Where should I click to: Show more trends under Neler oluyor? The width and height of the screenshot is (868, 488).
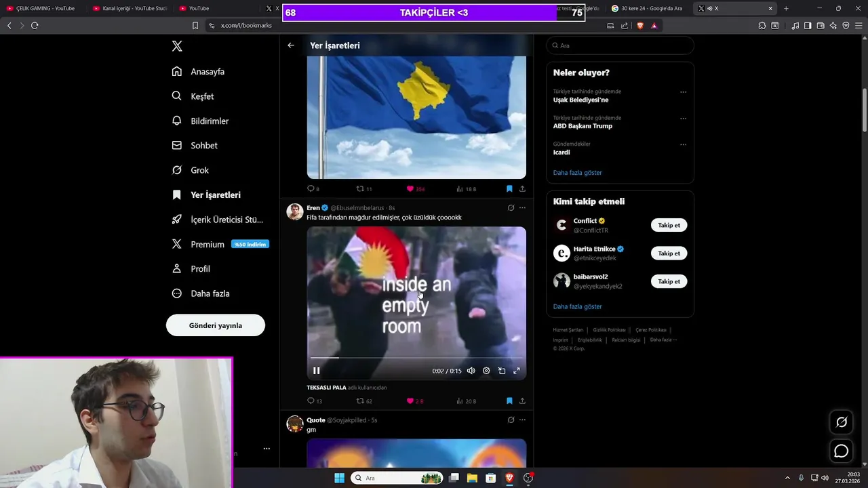pyautogui.click(x=577, y=173)
